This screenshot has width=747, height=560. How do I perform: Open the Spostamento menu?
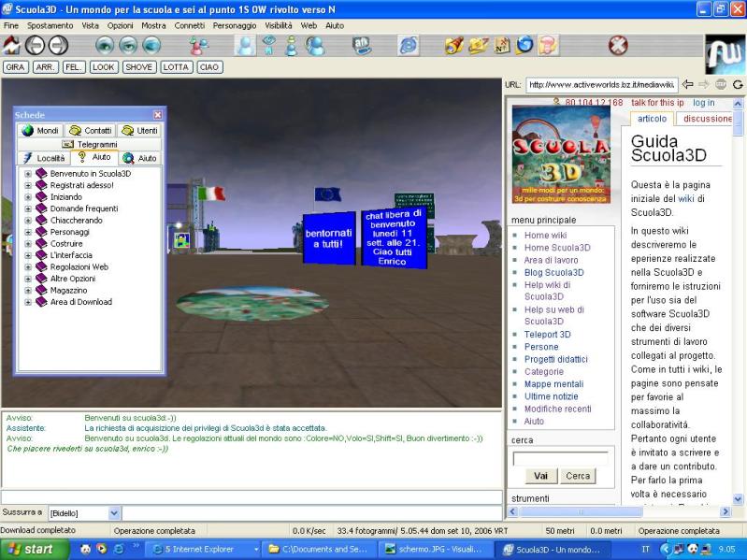tap(50, 26)
